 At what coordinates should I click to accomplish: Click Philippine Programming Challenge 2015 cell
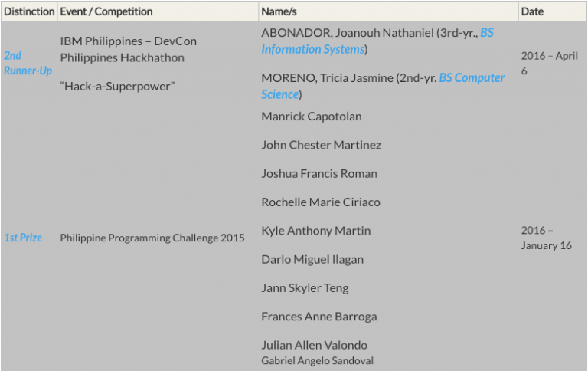[152, 238]
